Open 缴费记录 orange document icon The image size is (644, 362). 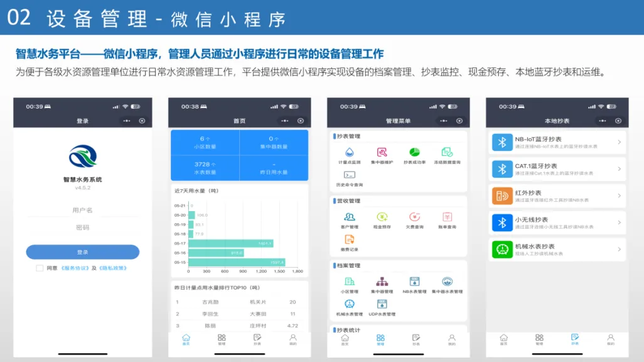tap(349, 239)
